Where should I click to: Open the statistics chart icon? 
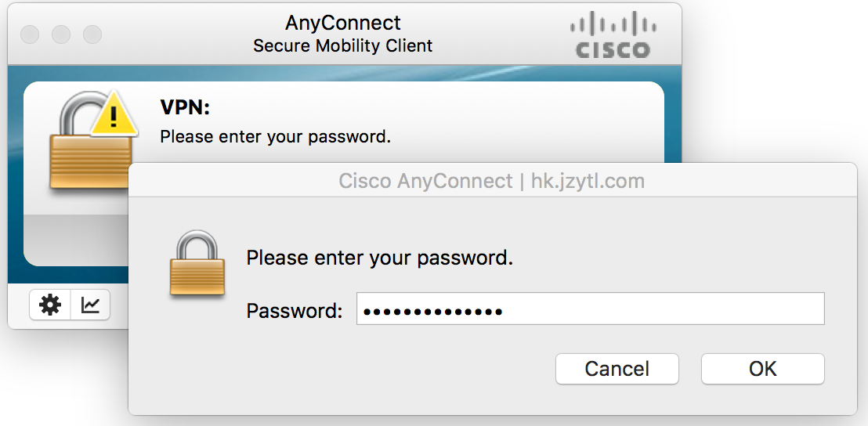(91, 305)
